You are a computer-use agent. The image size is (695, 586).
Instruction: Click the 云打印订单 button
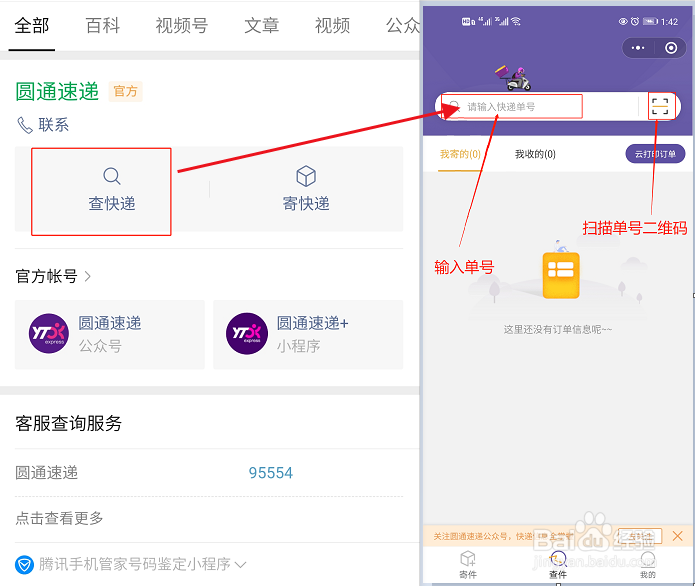(x=655, y=154)
